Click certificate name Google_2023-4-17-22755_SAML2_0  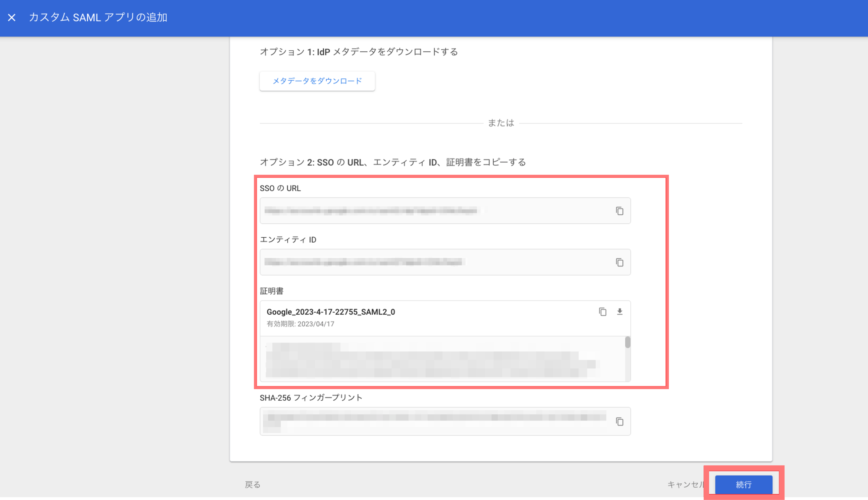point(331,312)
